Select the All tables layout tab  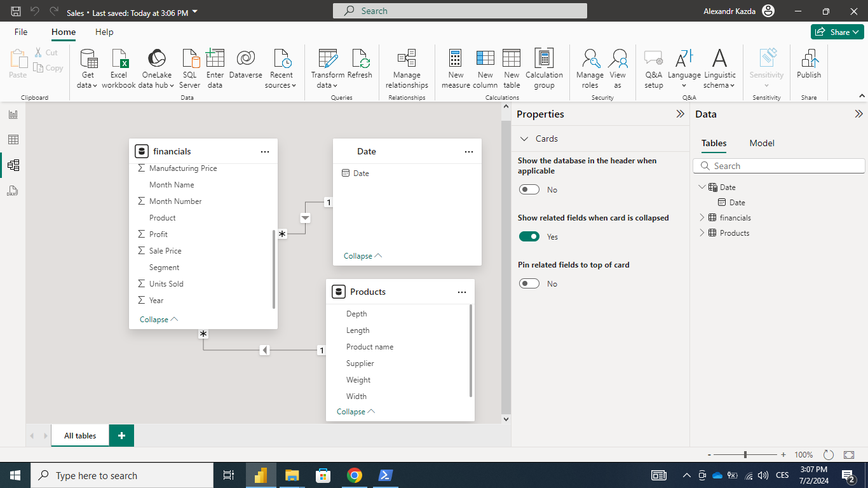tap(80, 435)
